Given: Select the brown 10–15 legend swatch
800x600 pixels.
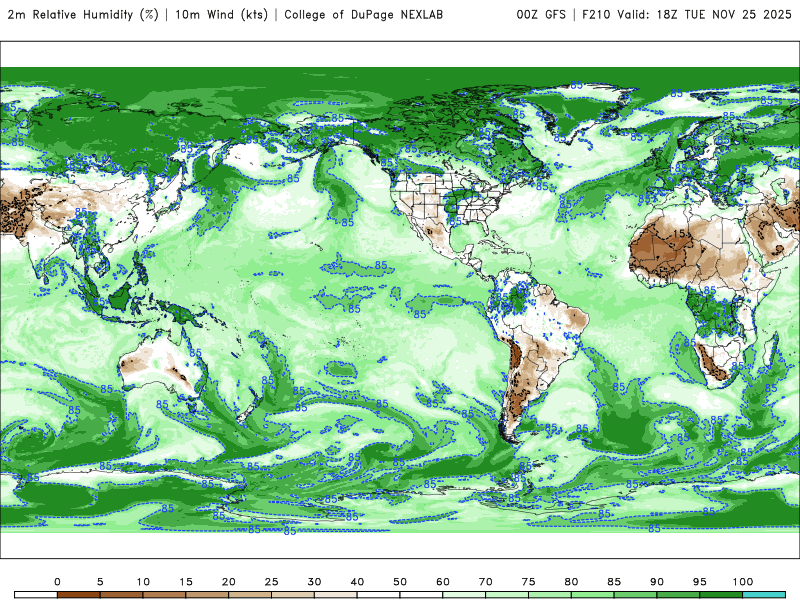Looking at the screenshot, I should 164,595.
